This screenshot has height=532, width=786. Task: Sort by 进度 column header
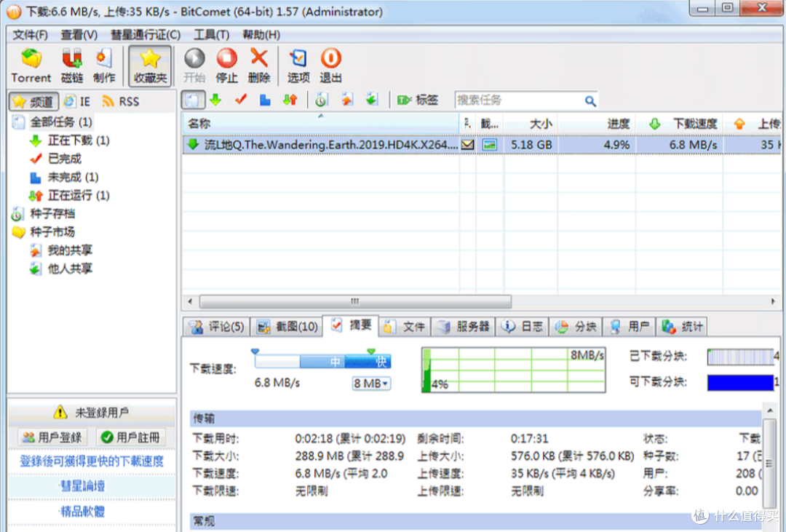(596, 123)
